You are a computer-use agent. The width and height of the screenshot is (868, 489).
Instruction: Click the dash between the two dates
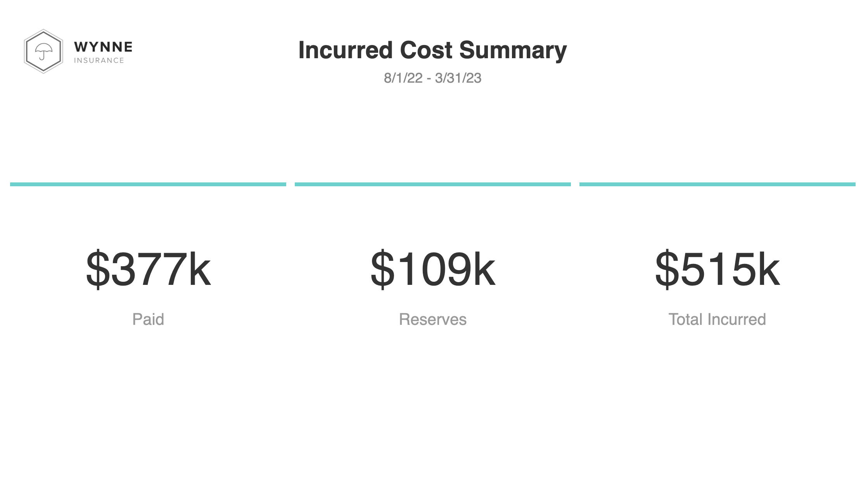click(x=429, y=78)
